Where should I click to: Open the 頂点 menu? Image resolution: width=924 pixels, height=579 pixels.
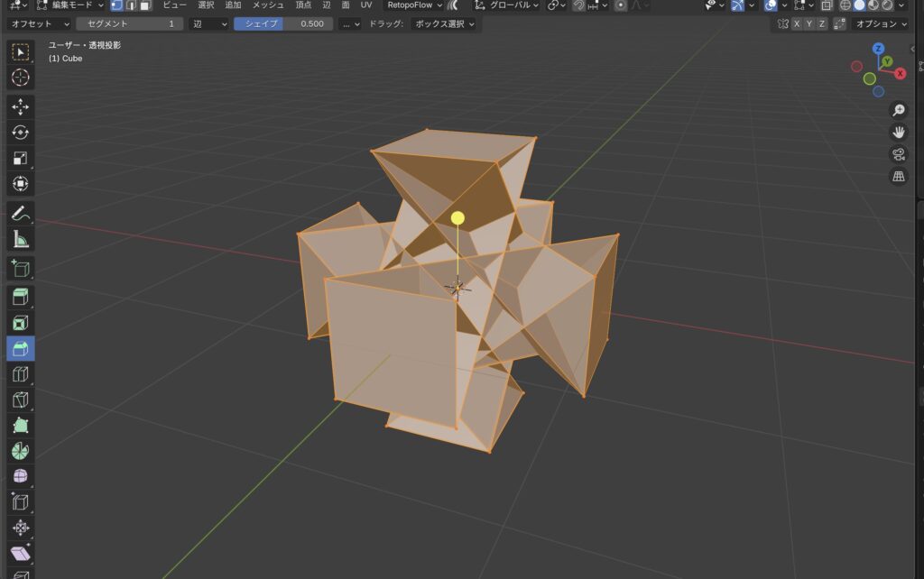click(x=303, y=5)
